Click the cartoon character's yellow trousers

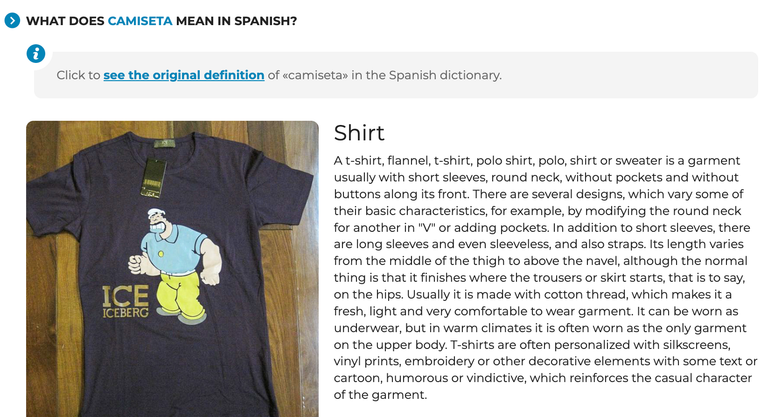tap(181, 294)
